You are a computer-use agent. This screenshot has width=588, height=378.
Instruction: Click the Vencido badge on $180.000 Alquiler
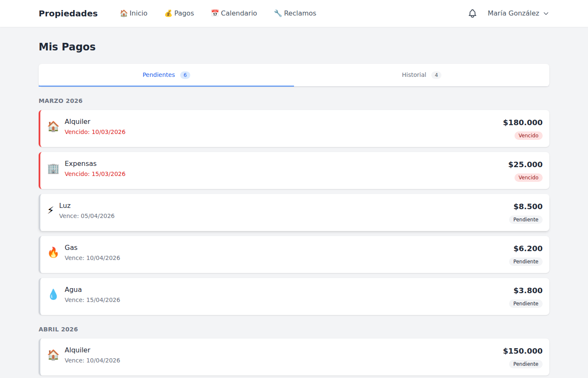528,136
